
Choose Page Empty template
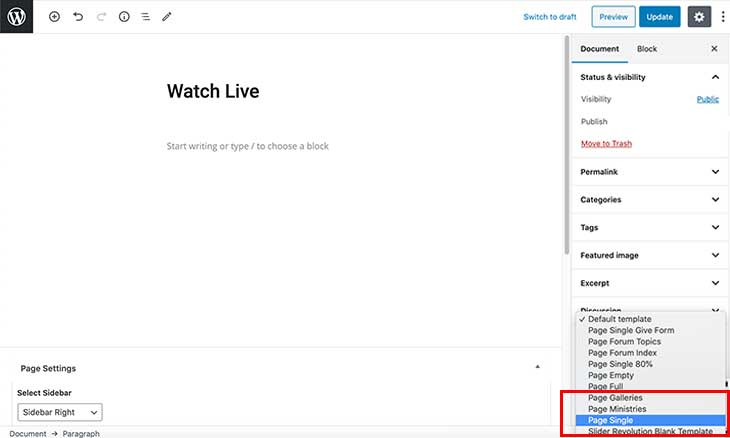[x=650, y=375]
